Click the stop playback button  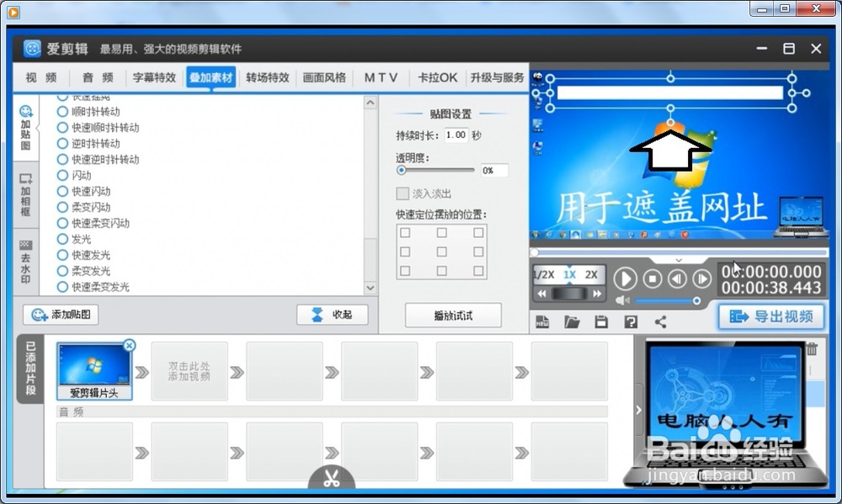653,279
